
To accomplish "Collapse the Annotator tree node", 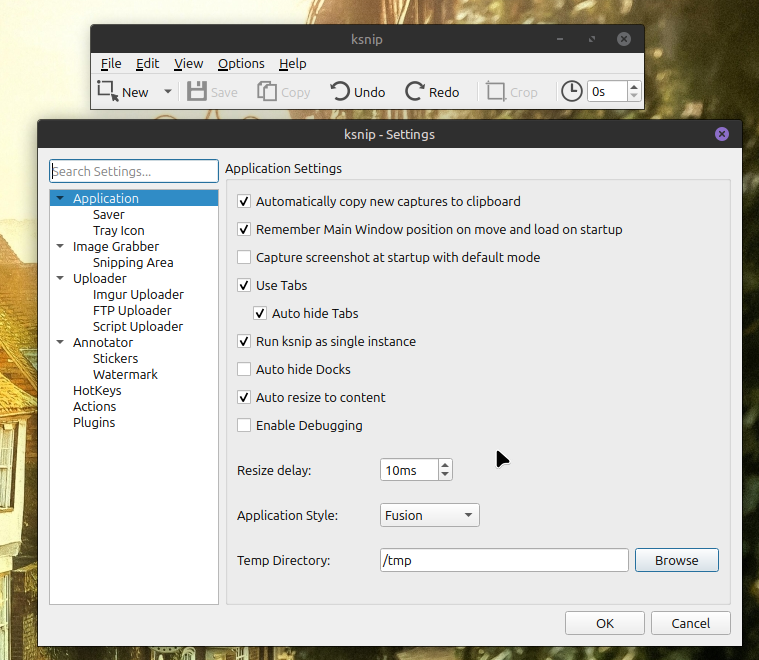I will [x=60, y=342].
